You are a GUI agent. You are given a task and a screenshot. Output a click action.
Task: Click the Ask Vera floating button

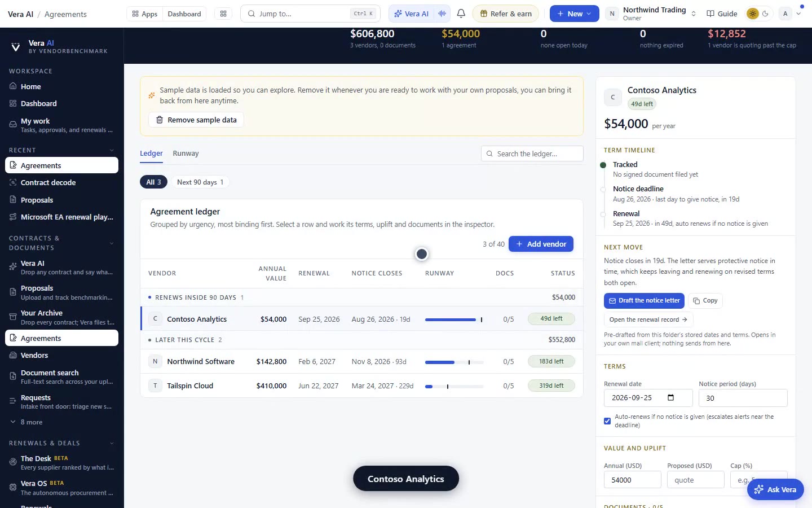pyautogui.click(x=775, y=489)
